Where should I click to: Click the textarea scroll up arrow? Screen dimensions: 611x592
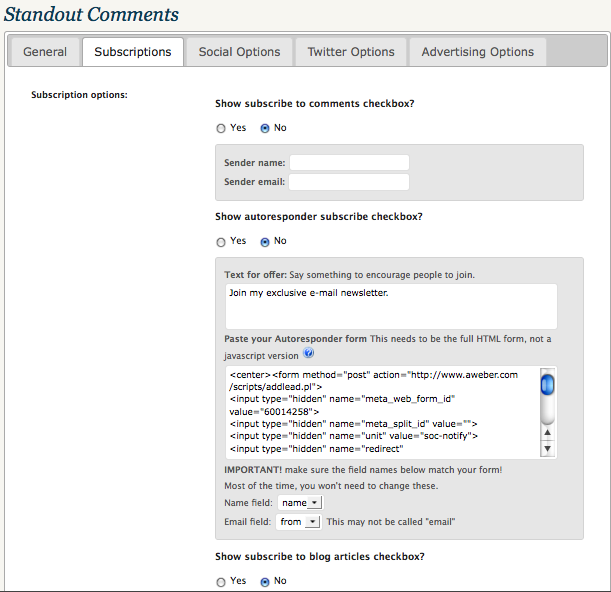(x=547, y=432)
